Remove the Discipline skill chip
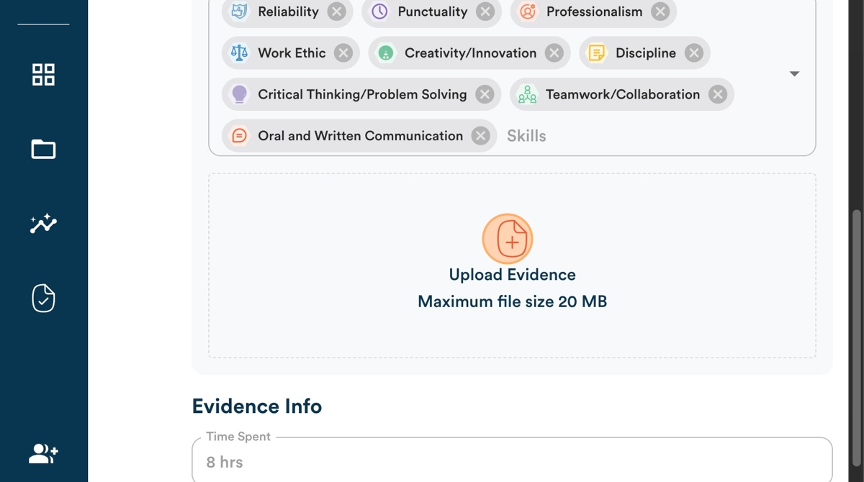Viewport: 864px width, 482px height. (694, 53)
